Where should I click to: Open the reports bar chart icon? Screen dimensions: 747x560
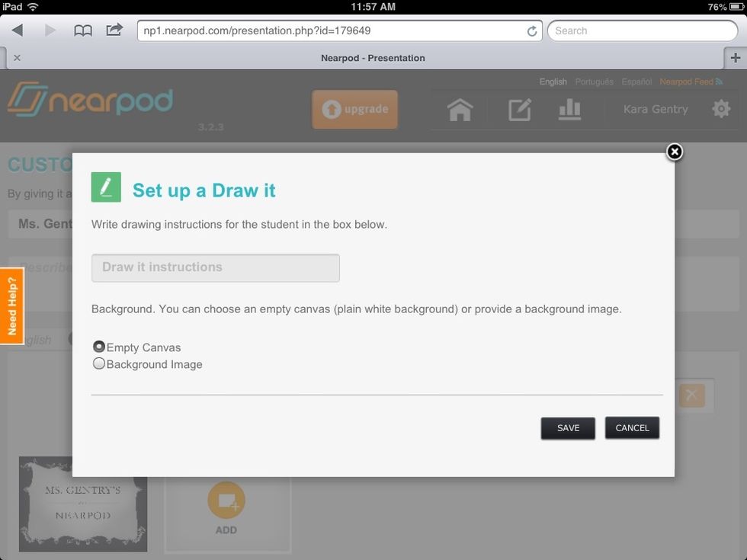coord(570,109)
